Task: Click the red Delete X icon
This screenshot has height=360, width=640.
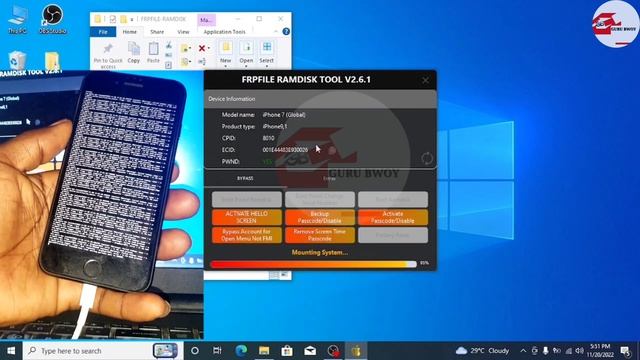Action: (x=202, y=48)
